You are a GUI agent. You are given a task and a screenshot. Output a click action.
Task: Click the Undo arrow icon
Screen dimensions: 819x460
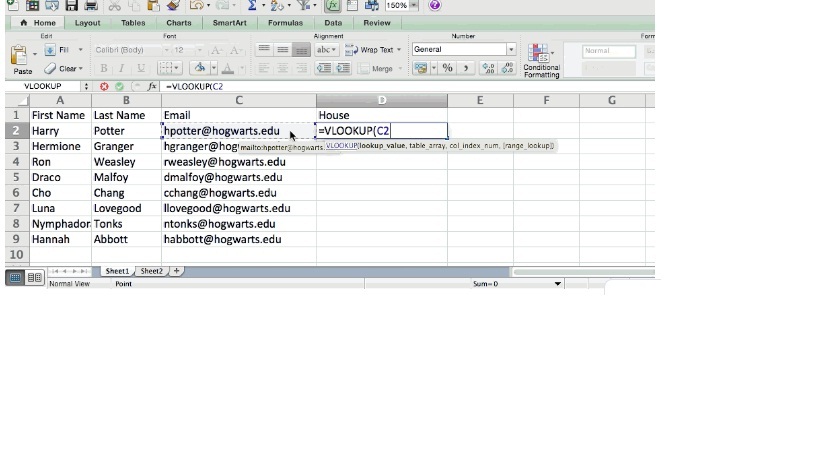(x=196, y=6)
